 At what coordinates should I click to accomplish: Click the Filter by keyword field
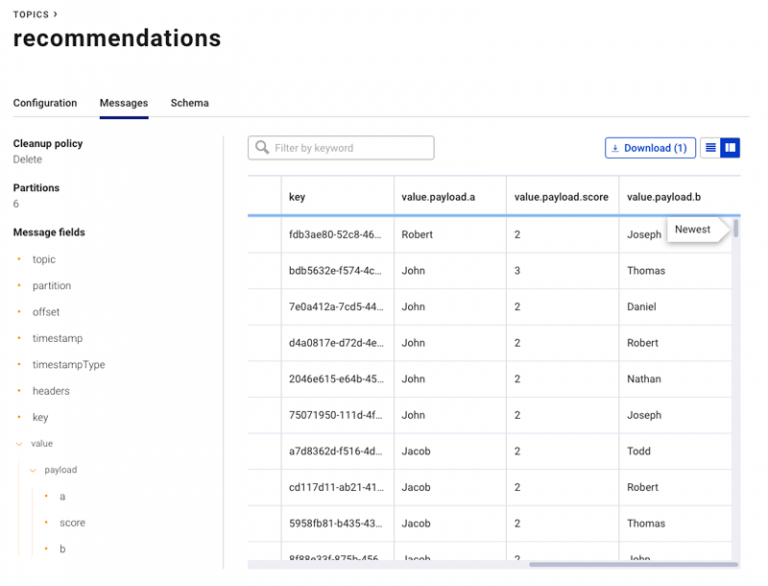(341, 147)
